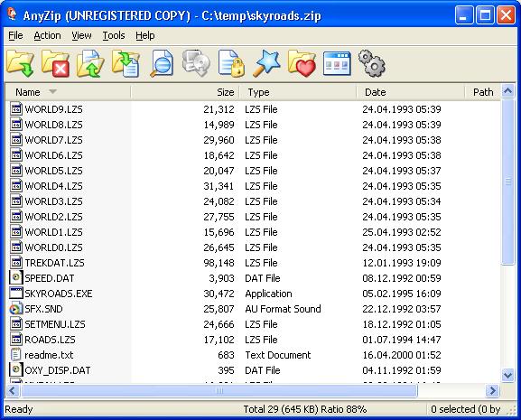This screenshot has width=521, height=420.
Task: Select file name WORLD8.LZS
Action: tap(54, 125)
